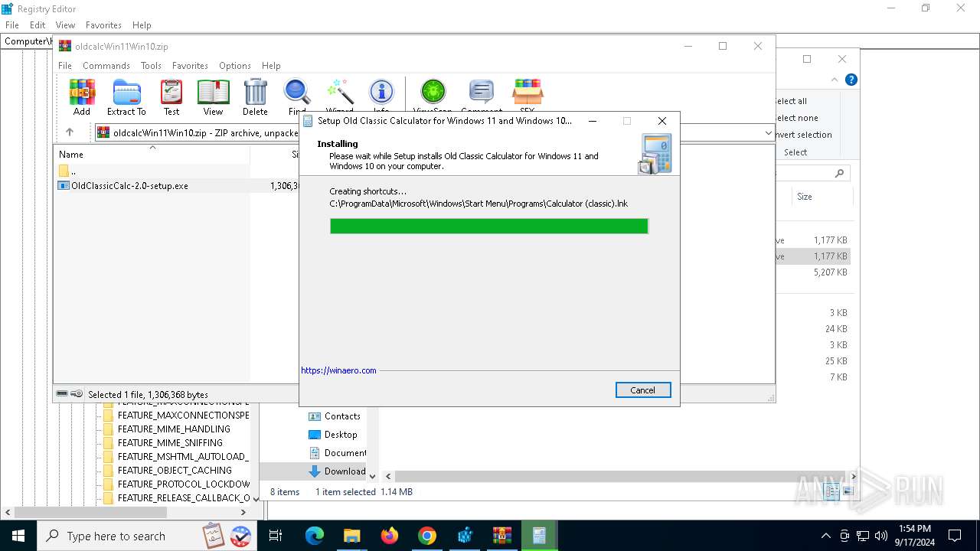
Task: Open the Options menu in WinRAR
Action: click(235, 66)
